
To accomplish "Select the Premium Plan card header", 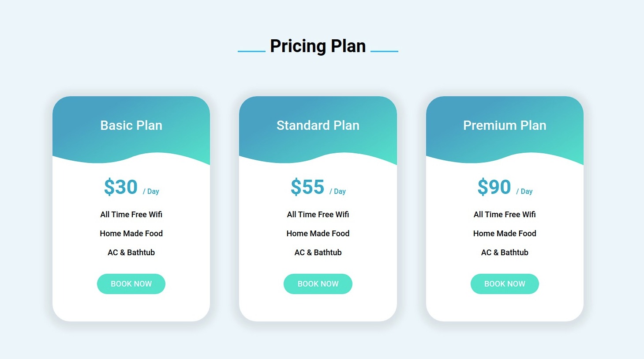I will click(505, 125).
